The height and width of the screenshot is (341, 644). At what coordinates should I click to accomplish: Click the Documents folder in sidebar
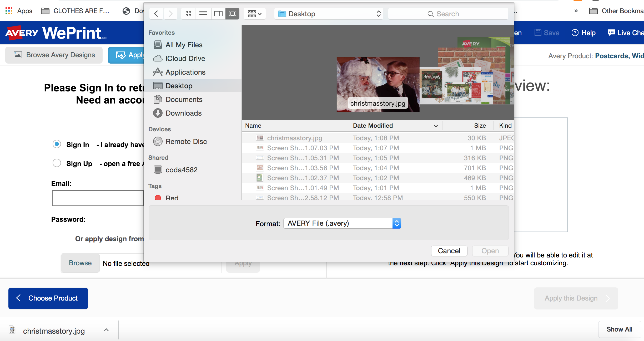(x=184, y=99)
